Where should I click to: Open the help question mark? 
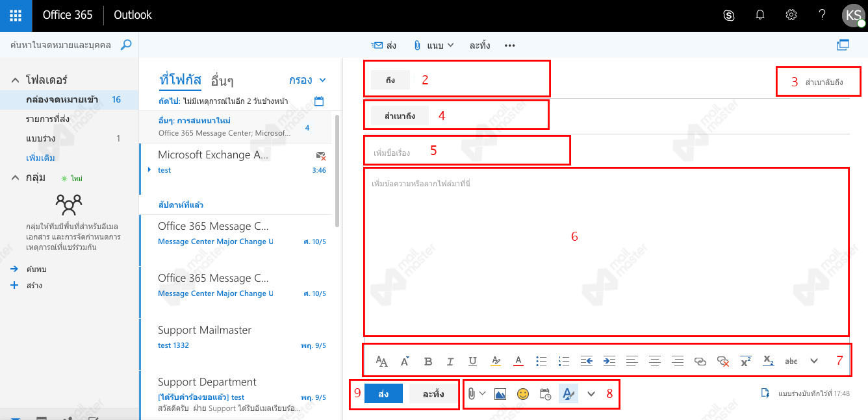[823, 16]
